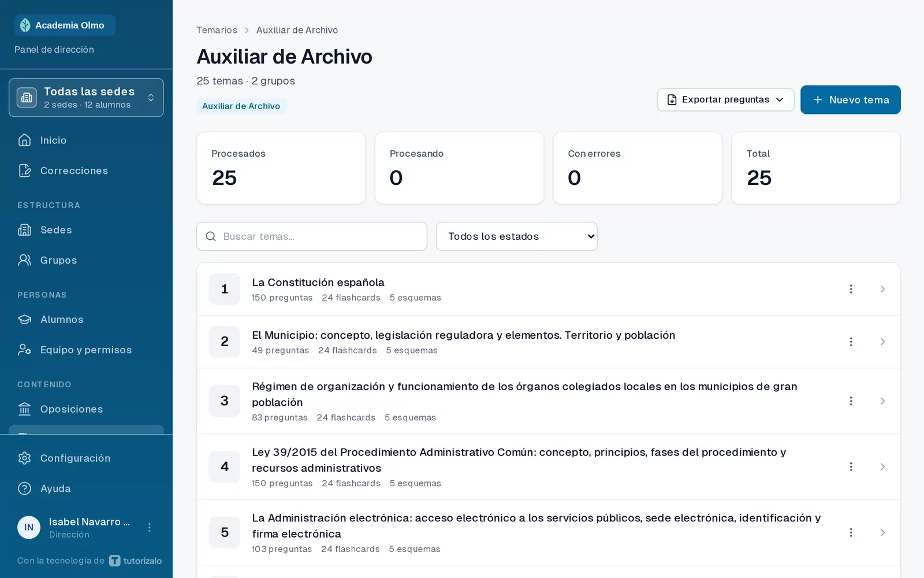
Task: Click the Sedes menu label
Action: [56, 230]
